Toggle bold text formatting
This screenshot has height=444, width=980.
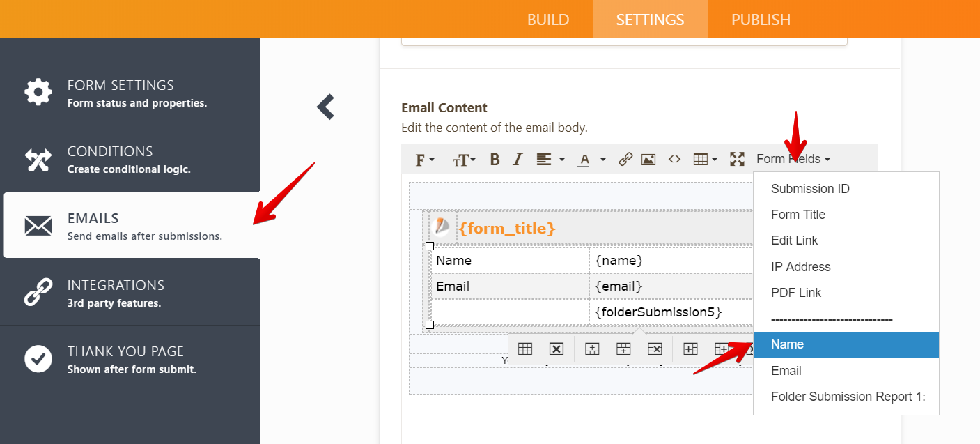[x=495, y=159]
